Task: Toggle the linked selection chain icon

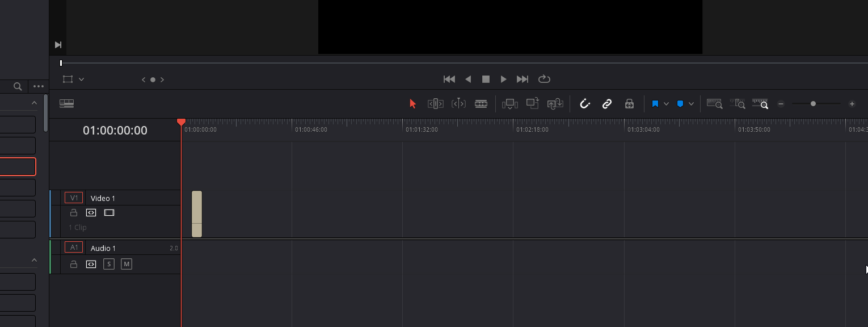Action: click(x=607, y=104)
